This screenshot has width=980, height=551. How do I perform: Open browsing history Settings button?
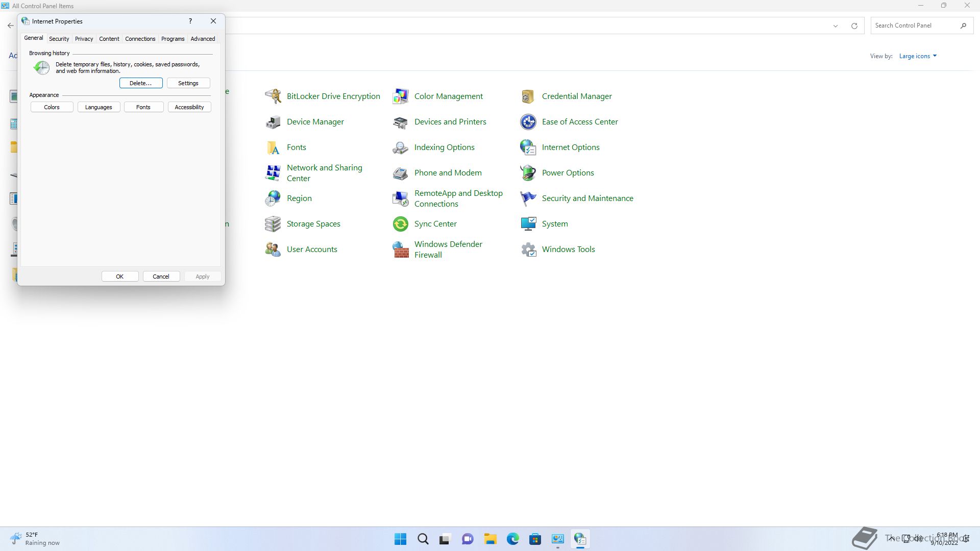point(188,83)
